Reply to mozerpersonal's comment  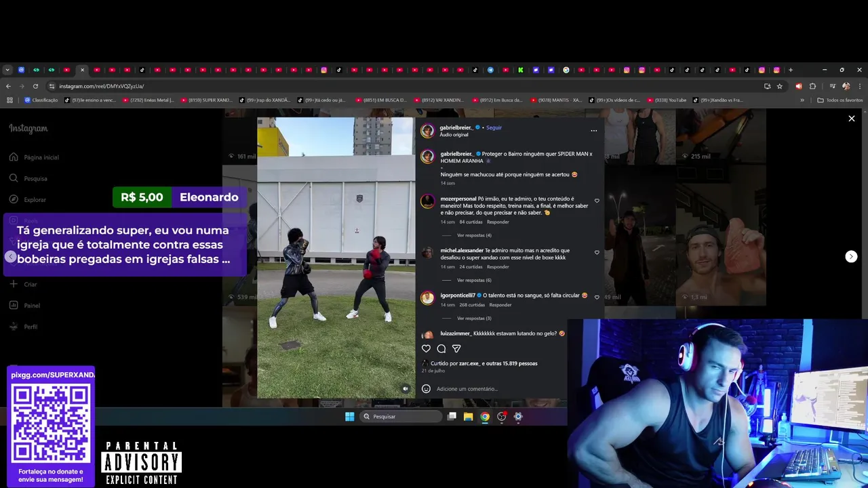[x=498, y=222]
